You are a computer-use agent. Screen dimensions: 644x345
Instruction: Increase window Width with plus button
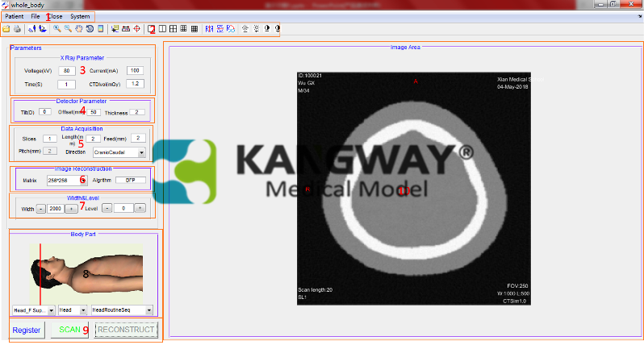72,208
